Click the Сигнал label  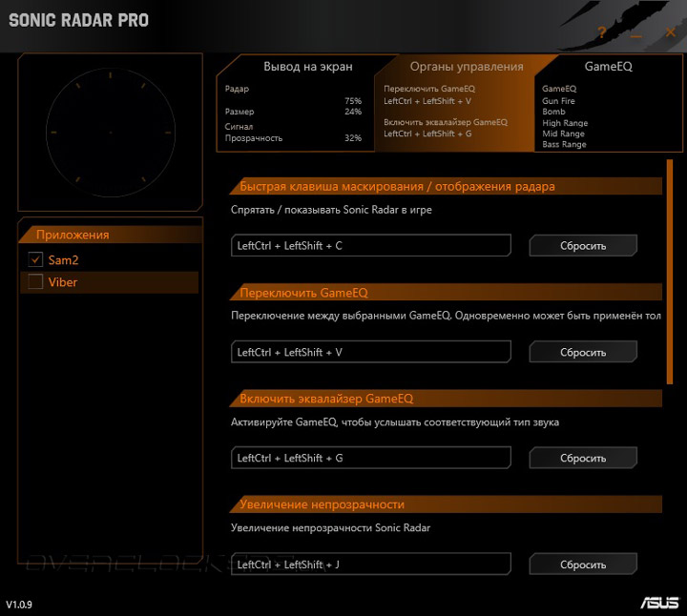click(x=239, y=127)
